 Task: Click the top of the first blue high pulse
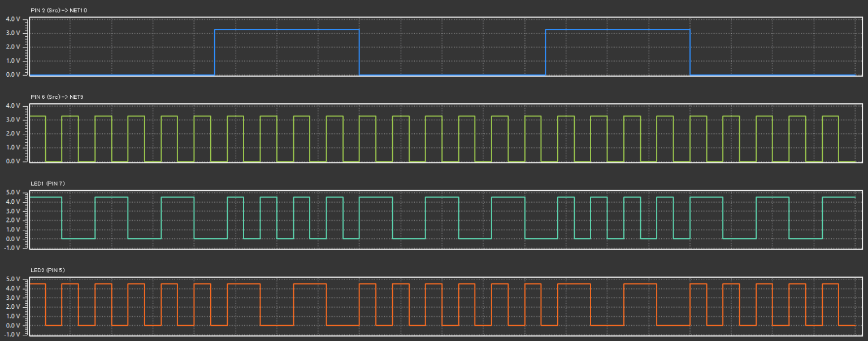[287, 29]
